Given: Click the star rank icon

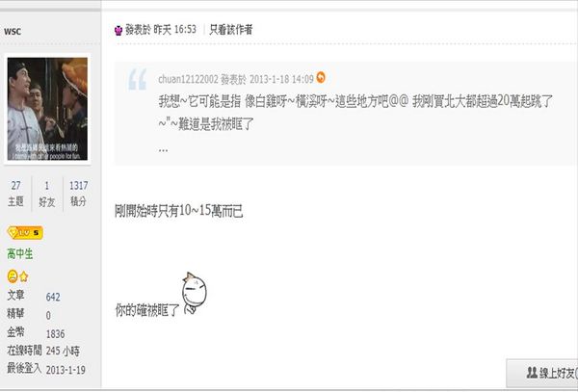Looking at the screenshot, I should point(24,276).
